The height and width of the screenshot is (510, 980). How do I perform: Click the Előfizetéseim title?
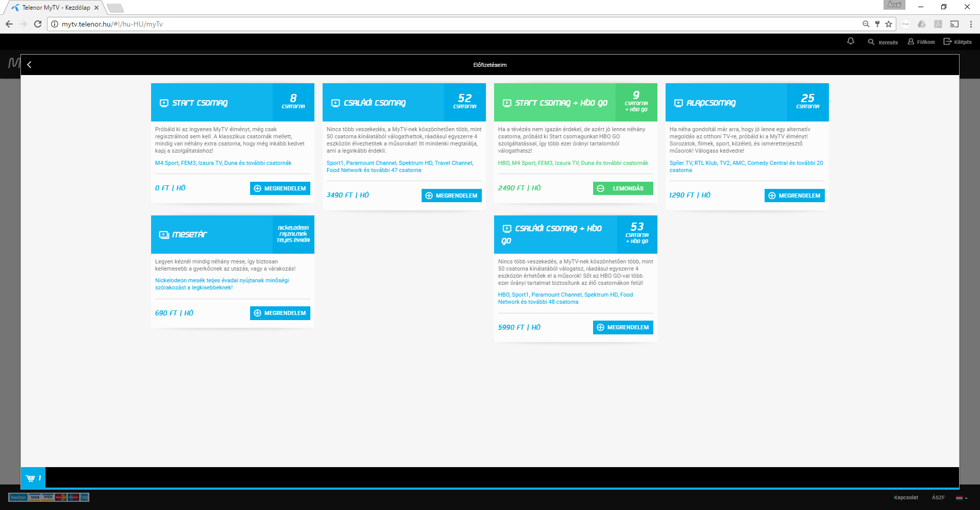pos(490,65)
